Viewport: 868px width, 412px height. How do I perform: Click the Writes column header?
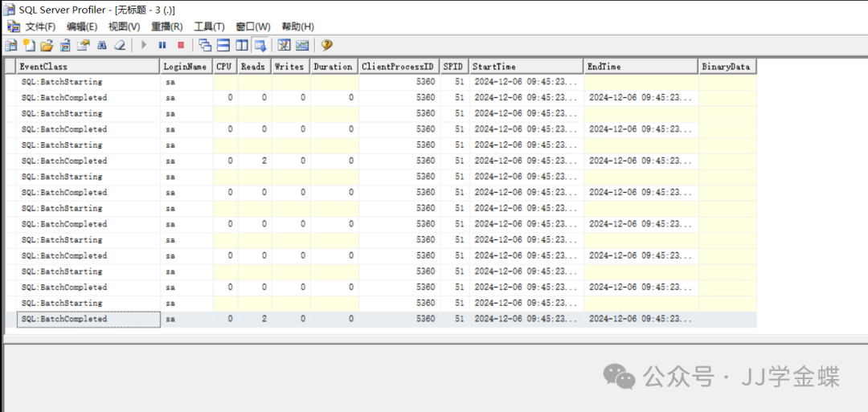coord(291,67)
